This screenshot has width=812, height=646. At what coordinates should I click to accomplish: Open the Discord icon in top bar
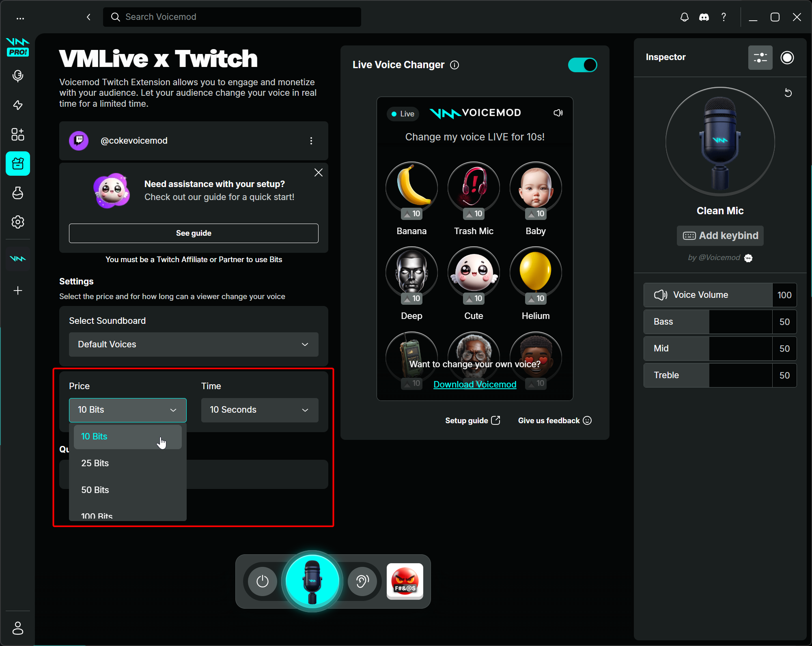point(704,17)
